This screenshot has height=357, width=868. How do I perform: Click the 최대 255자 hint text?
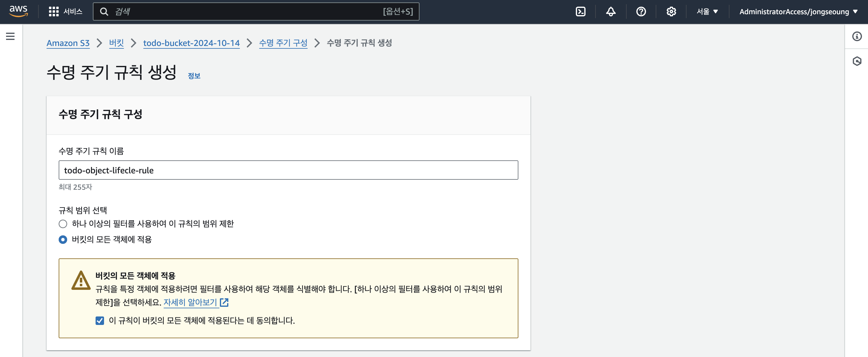76,187
